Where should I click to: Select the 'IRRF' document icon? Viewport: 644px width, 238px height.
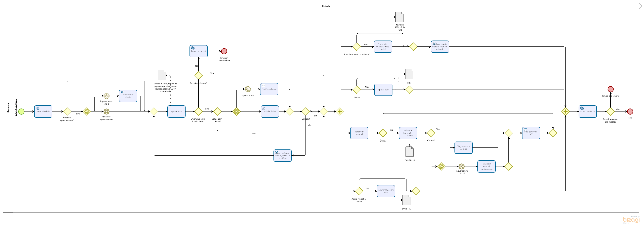coord(409,74)
